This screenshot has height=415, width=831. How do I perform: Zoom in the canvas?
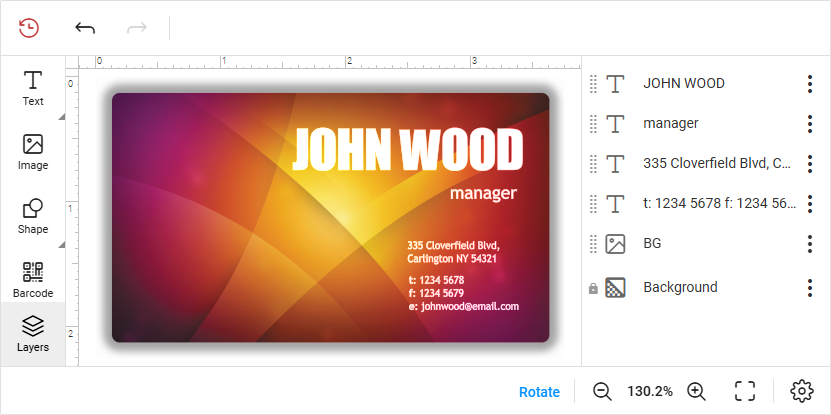click(696, 392)
